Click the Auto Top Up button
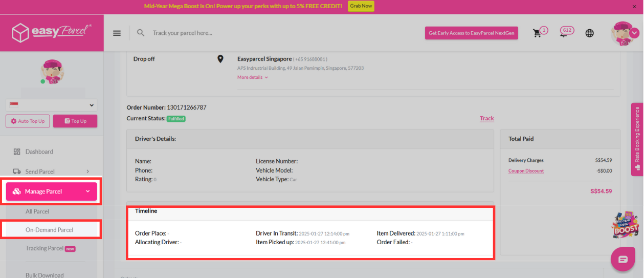The width and height of the screenshot is (644, 278). point(28,121)
